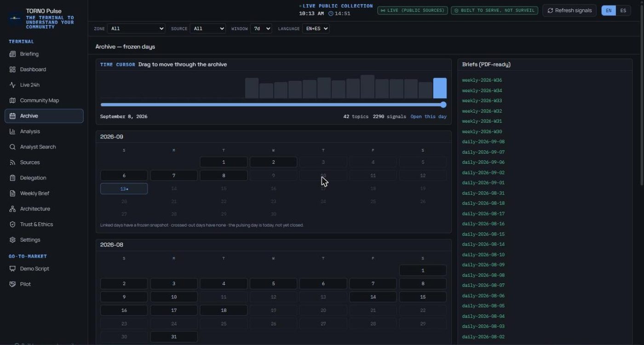Click the Live 24h pulse icon
Image resolution: width=644 pixels, height=345 pixels.
click(12, 85)
